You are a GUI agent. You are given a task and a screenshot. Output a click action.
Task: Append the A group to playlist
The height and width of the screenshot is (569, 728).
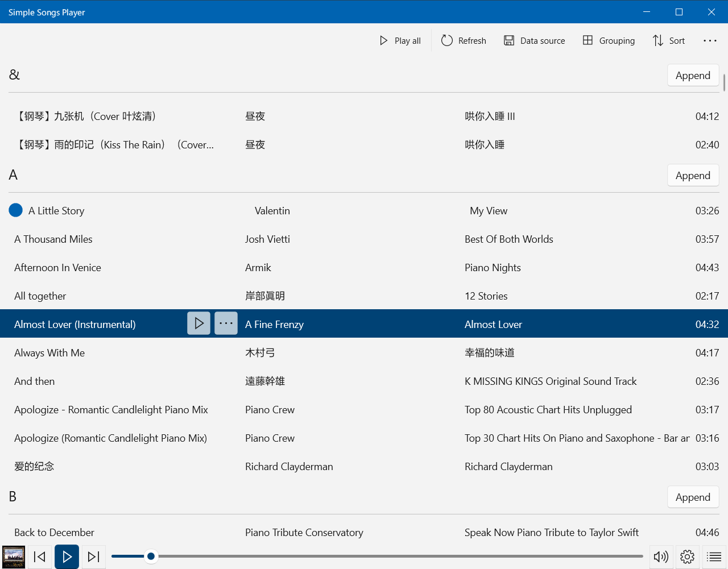point(693,175)
